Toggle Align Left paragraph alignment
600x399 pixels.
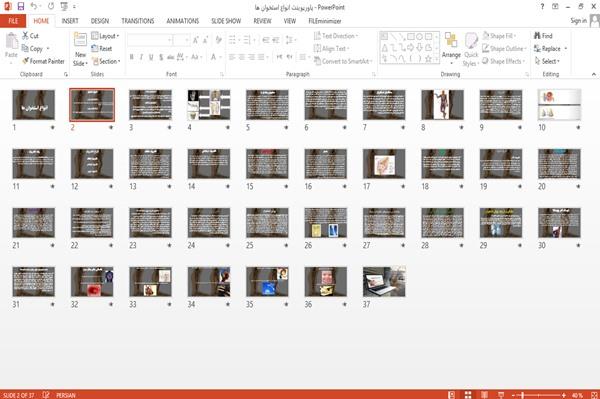tap(232, 57)
